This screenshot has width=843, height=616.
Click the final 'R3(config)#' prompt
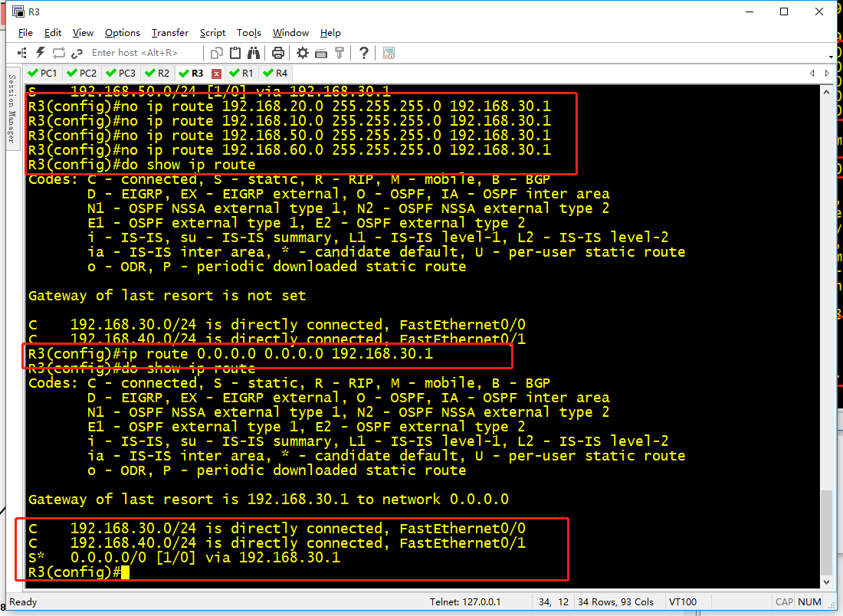[74, 572]
